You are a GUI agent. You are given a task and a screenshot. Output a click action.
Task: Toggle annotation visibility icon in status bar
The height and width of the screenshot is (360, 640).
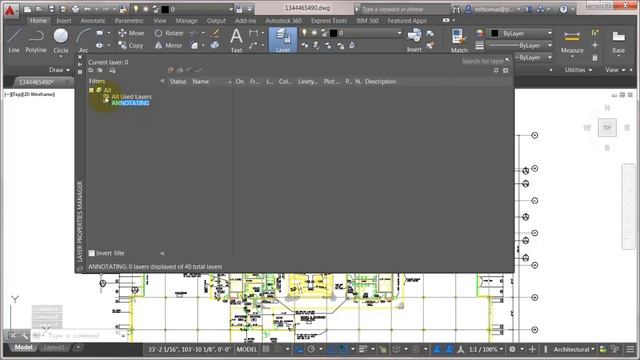click(437, 349)
